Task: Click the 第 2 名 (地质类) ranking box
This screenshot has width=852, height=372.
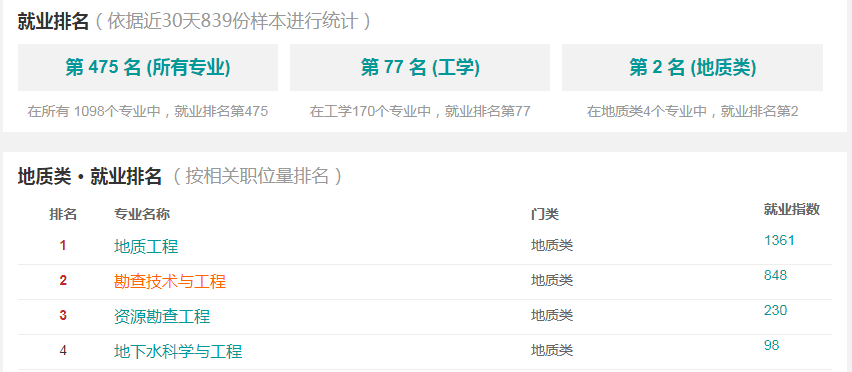Action: pyautogui.click(x=692, y=67)
